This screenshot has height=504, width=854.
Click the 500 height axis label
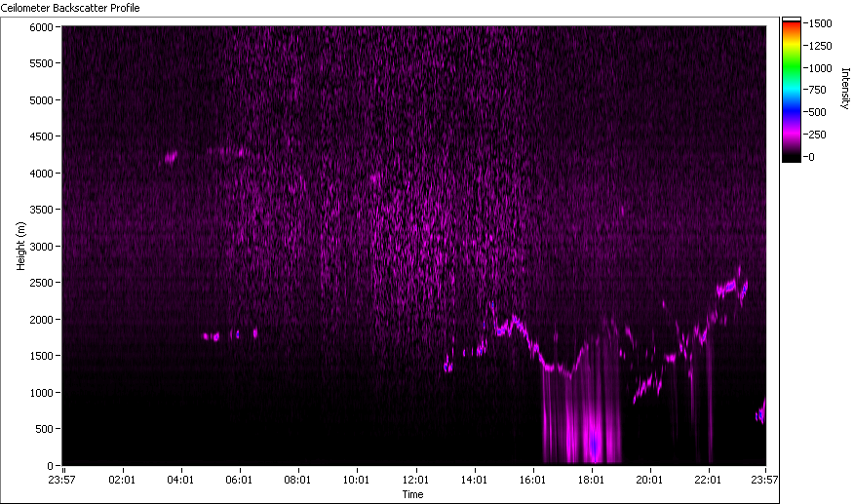44,429
